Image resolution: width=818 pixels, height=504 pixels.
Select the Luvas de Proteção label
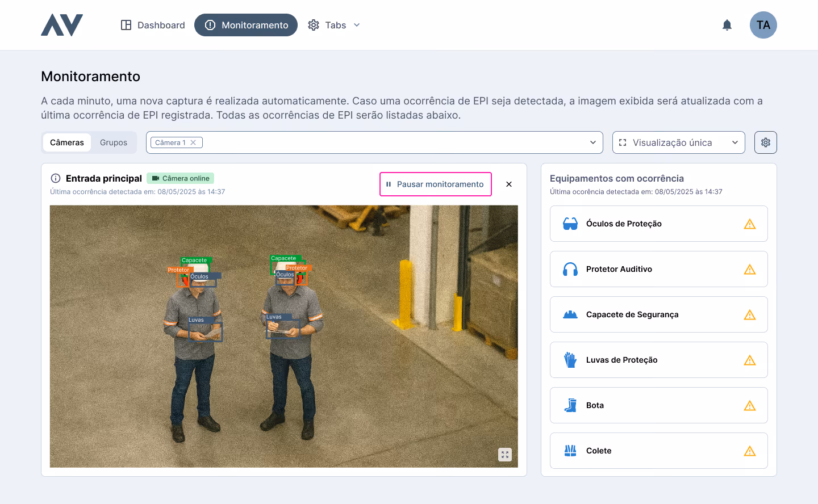622,360
